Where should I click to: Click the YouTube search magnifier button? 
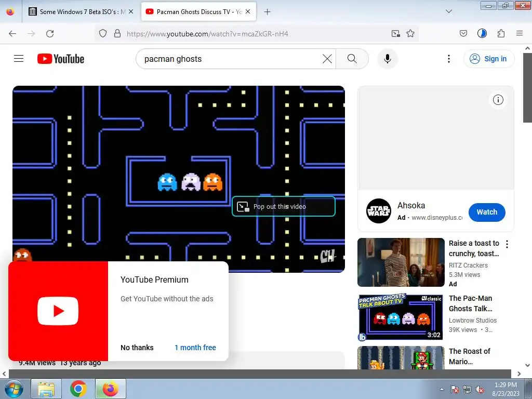(352, 59)
